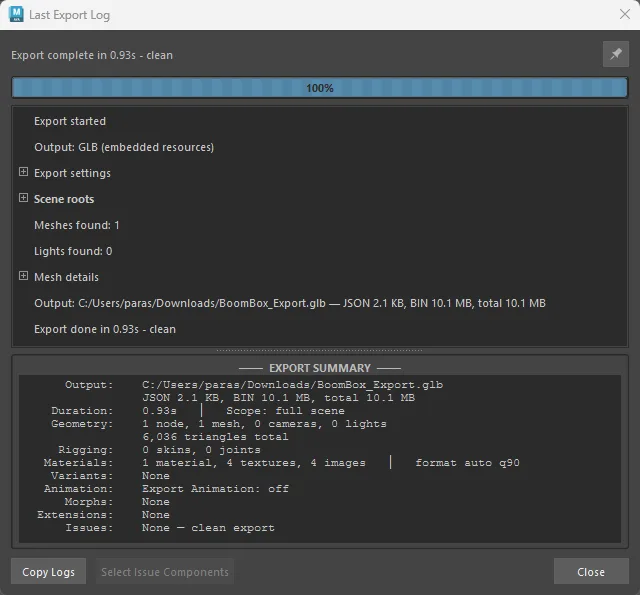640x595 pixels.
Task: Click the EXPORT SUMMARY heading
Action: 320,368
